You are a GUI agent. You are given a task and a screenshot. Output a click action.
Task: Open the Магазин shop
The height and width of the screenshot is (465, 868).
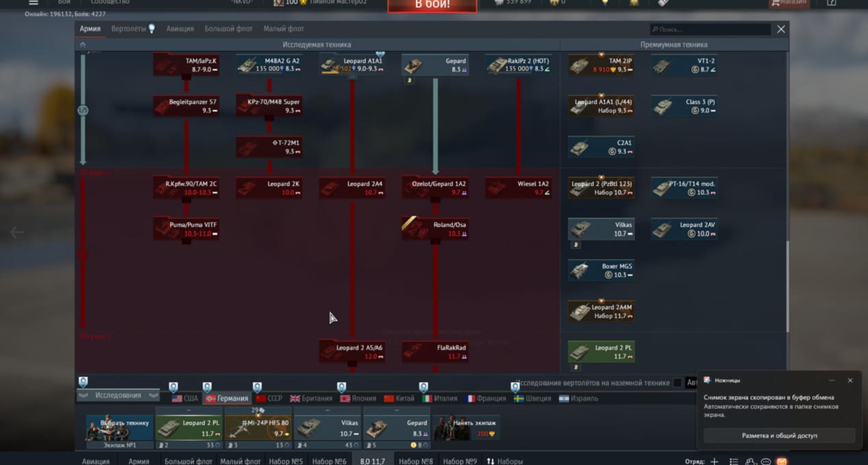click(x=789, y=3)
